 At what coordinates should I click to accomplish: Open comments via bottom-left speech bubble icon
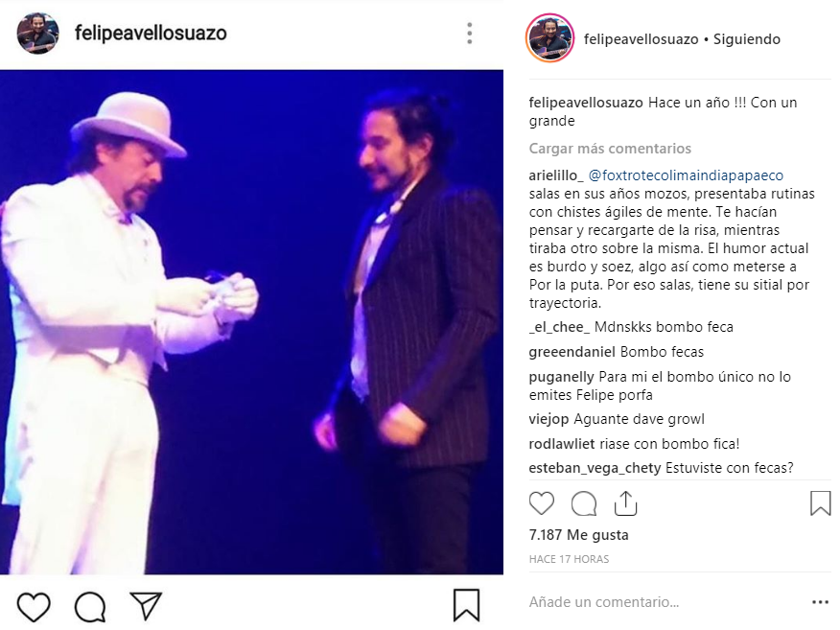(90, 606)
